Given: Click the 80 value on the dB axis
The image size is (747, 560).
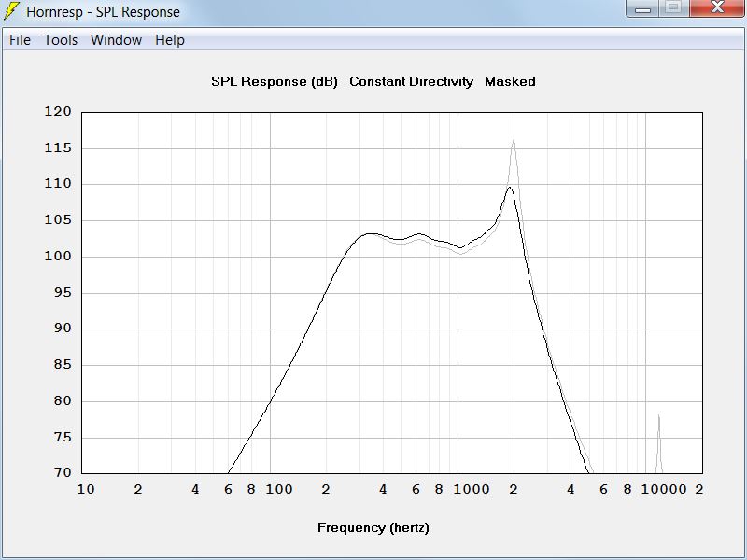Looking at the screenshot, I should (63, 401).
